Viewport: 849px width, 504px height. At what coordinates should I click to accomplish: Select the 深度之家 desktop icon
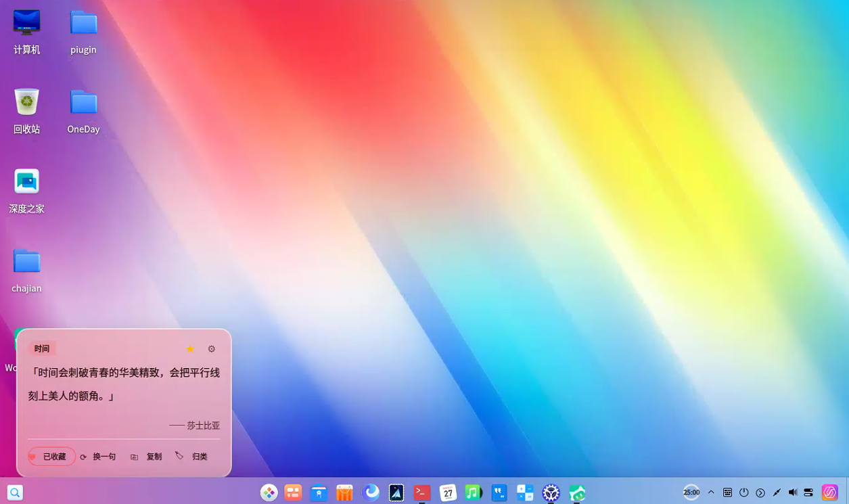[x=26, y=191]
